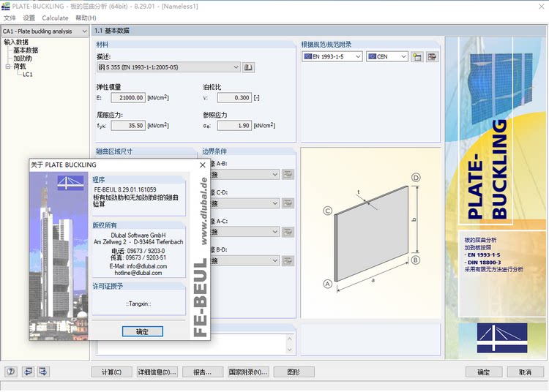Go to previous input window icon
The image size is (549, 392).
28,372
